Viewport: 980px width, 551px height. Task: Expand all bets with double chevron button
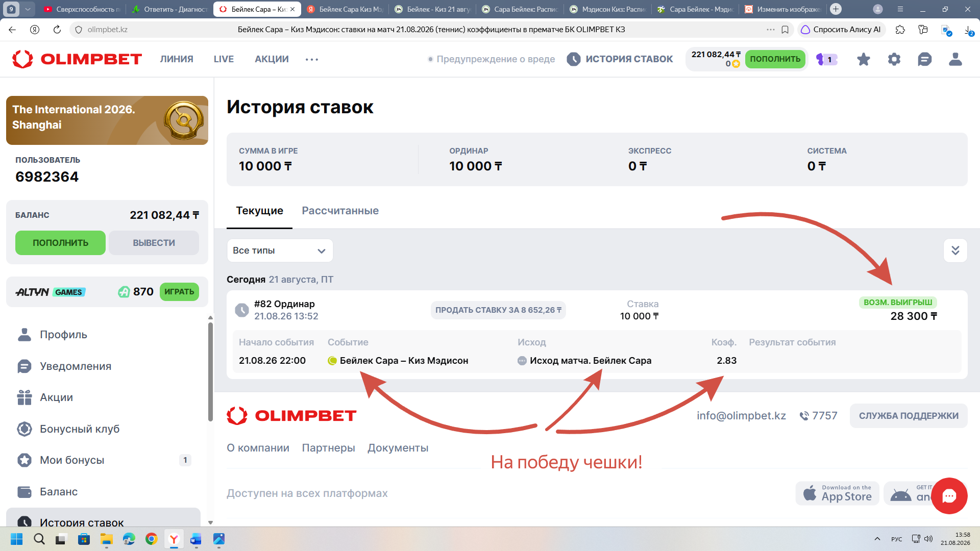(955, 251)
